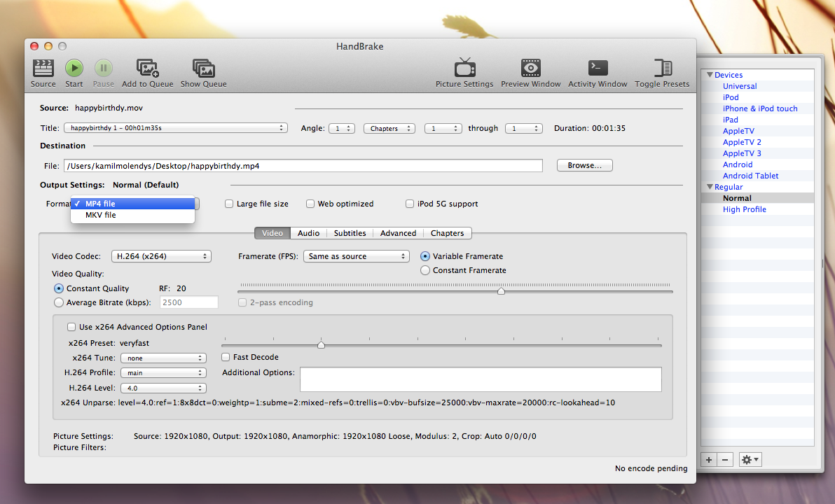Select the Android preset
Screen dimensions: 835x504
pyautogui.click(x=738, y=164)
